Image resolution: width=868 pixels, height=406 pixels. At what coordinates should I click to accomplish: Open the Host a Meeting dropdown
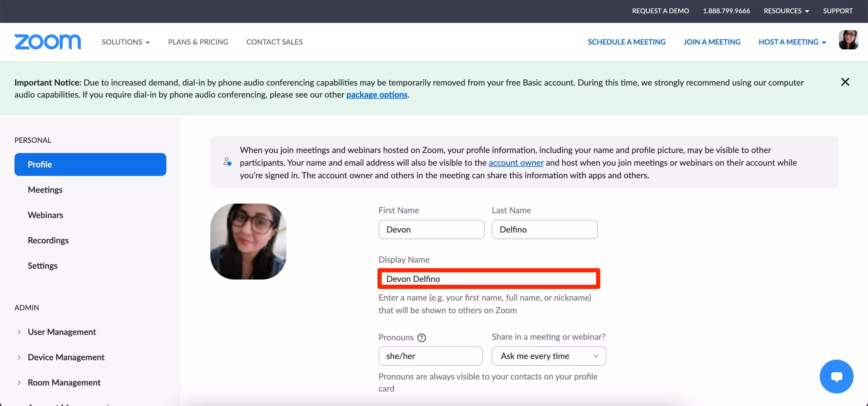pyautogui.click(x=792, y=42)
